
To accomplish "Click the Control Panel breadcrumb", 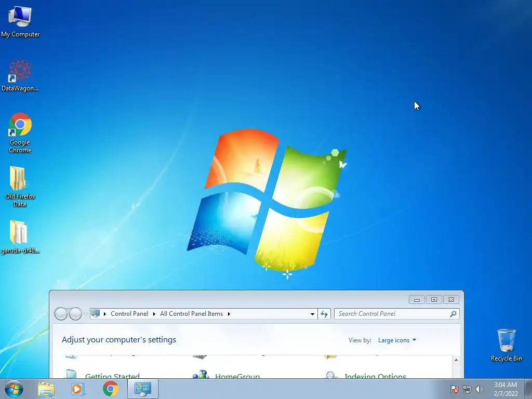I will pyautogui.click(x=129, y=314).
